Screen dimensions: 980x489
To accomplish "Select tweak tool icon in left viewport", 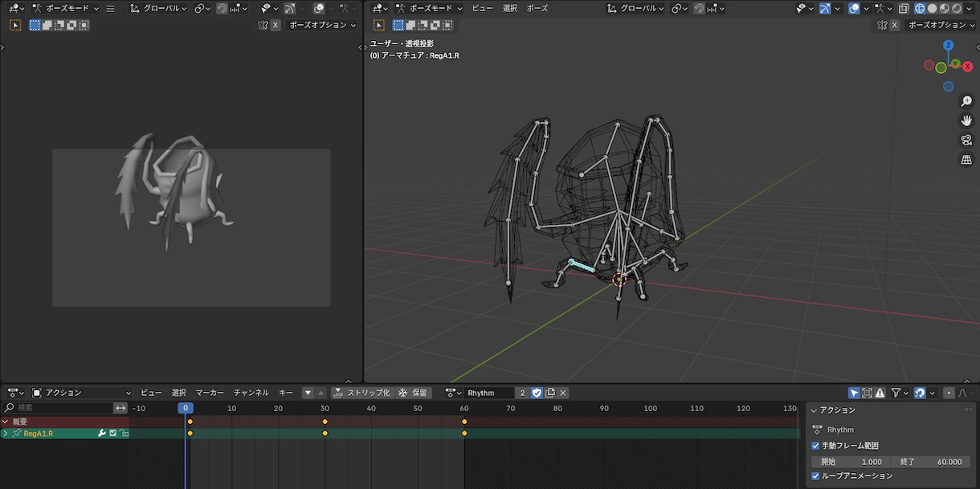I will pos(15,25).
